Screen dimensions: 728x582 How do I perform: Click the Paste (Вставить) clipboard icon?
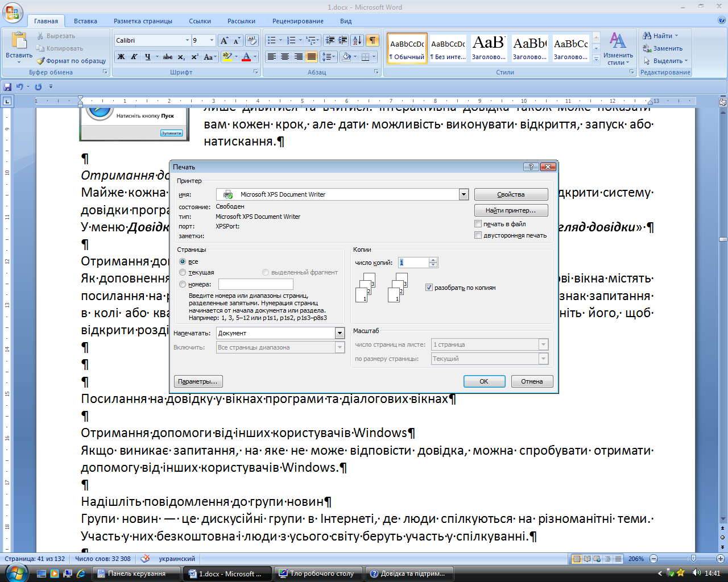tap(19, 41)
